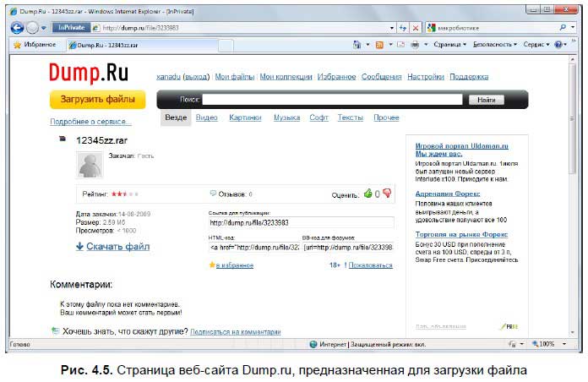Open the Поддержка link
This screenshot has height=382, width=588.
point(469,77)
